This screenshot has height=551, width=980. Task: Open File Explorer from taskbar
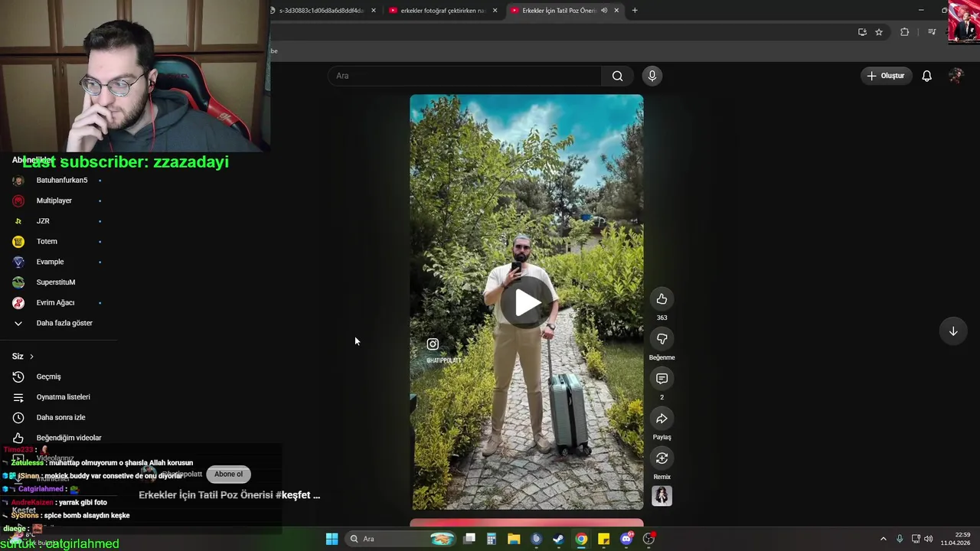point(514,539)
